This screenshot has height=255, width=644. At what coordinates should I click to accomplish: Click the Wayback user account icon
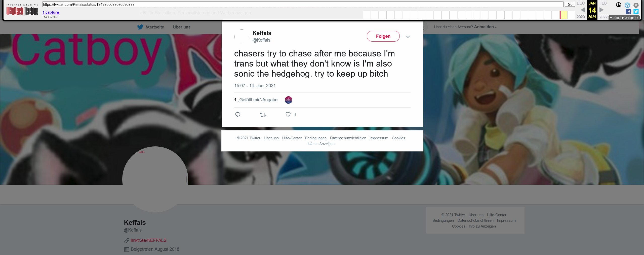[x=619, y=5]
